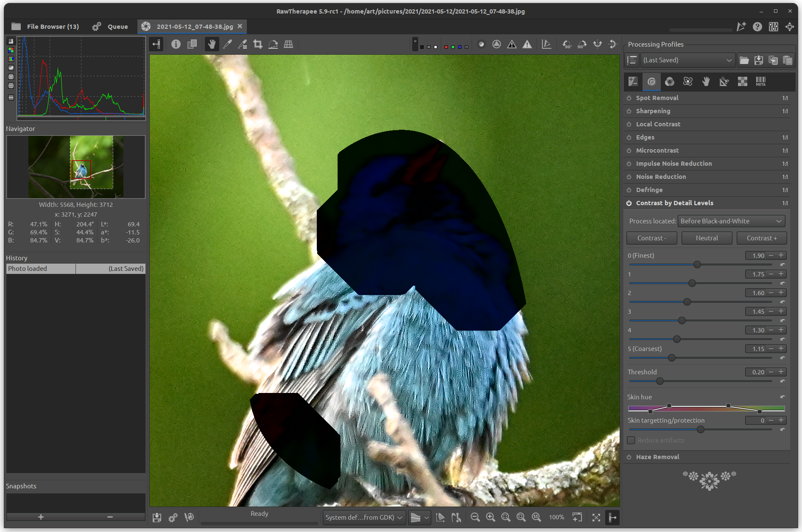Image resolution: width=802 pixels, height=532 pixels.
Task: Click the Neutral button
Action: pos(707,238)
